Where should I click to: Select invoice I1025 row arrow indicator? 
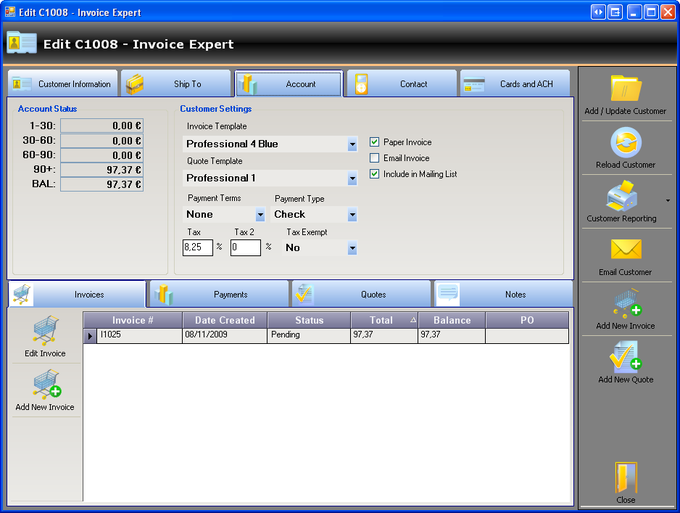click(90, 336)
